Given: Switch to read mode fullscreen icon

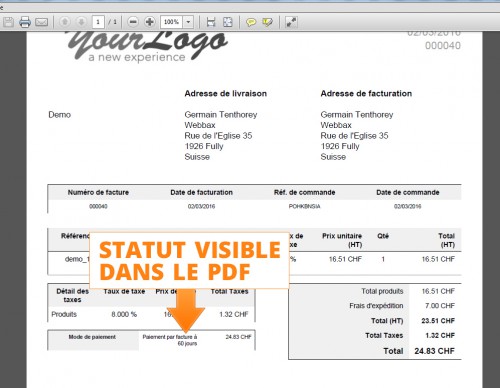Looking at the screenshot, I should tap(291, 22).
